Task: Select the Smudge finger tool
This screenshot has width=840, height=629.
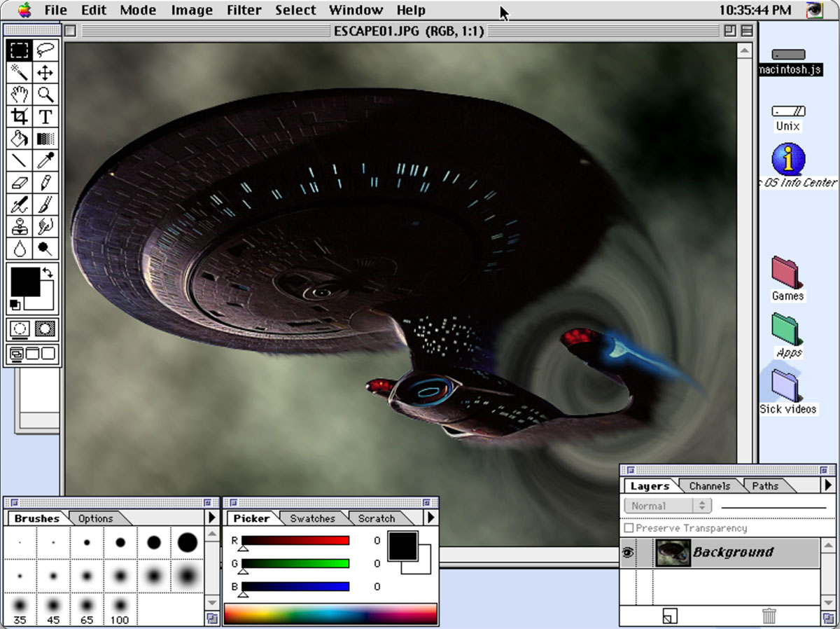Action: pos(45,226)
